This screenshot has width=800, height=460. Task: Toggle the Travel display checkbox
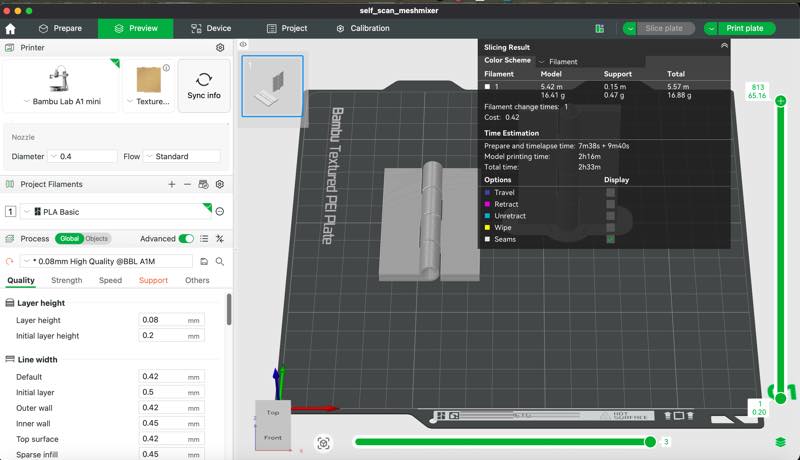point(610,192)
